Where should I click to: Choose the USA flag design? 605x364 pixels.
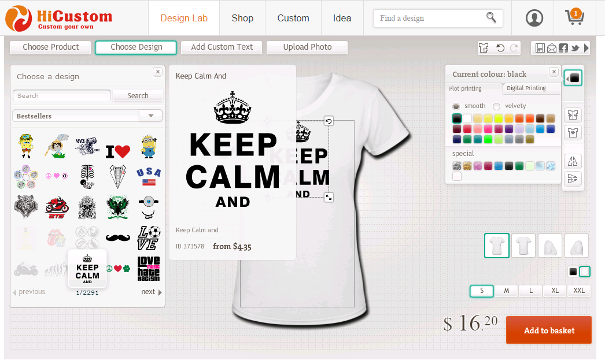[x=149, y=177]
